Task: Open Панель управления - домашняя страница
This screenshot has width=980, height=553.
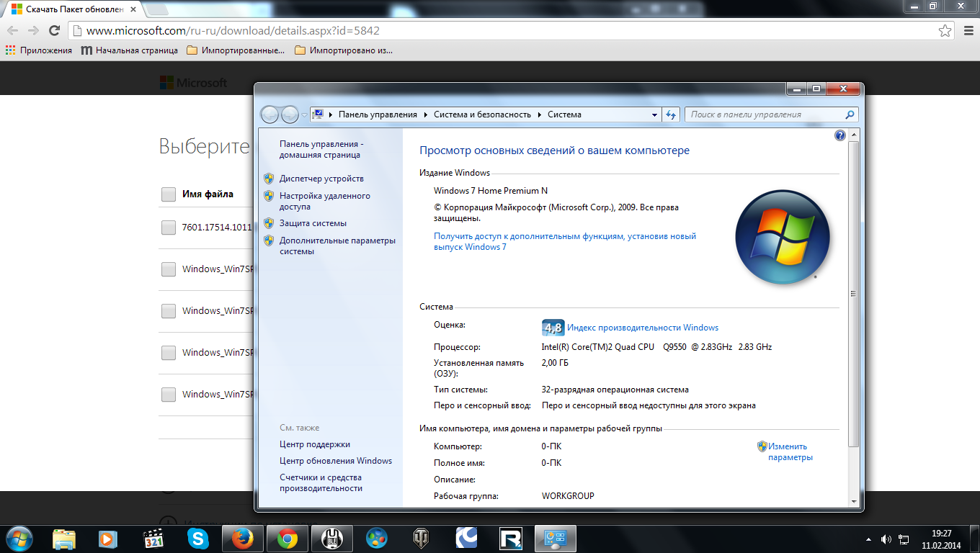Action: tap(321, 149)
